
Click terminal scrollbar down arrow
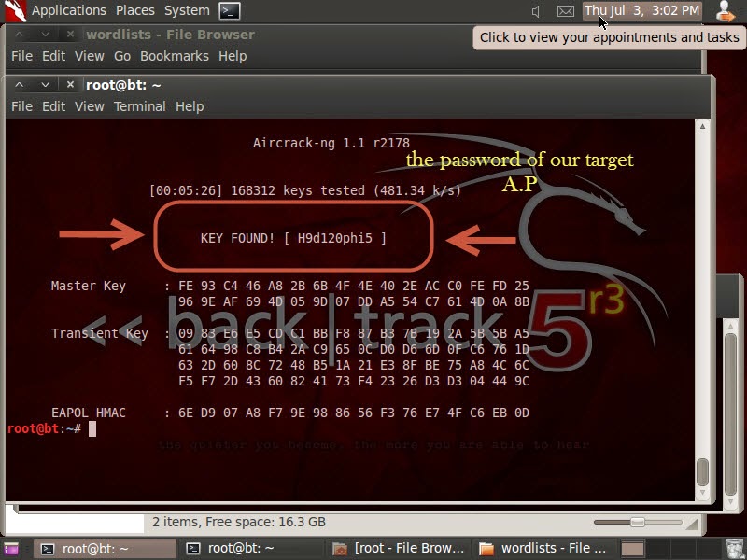point(702,493)
